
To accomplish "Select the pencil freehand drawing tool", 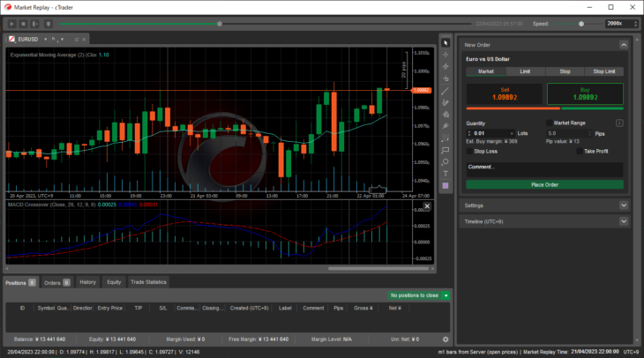I will click(x=446, y=102).
